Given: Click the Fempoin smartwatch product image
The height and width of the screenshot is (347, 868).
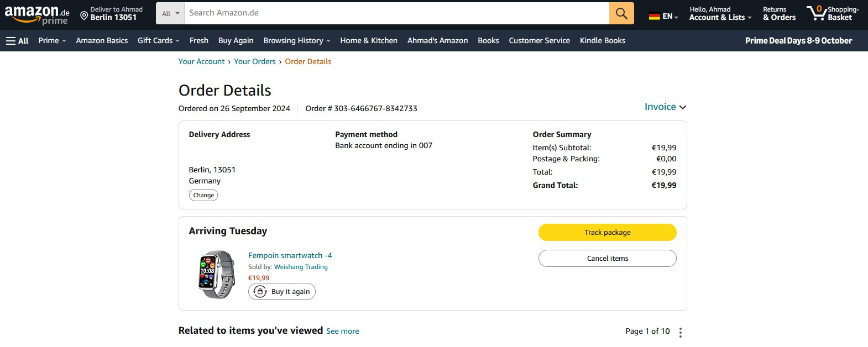Looking at the screenshot, I should tap(217, 275).
